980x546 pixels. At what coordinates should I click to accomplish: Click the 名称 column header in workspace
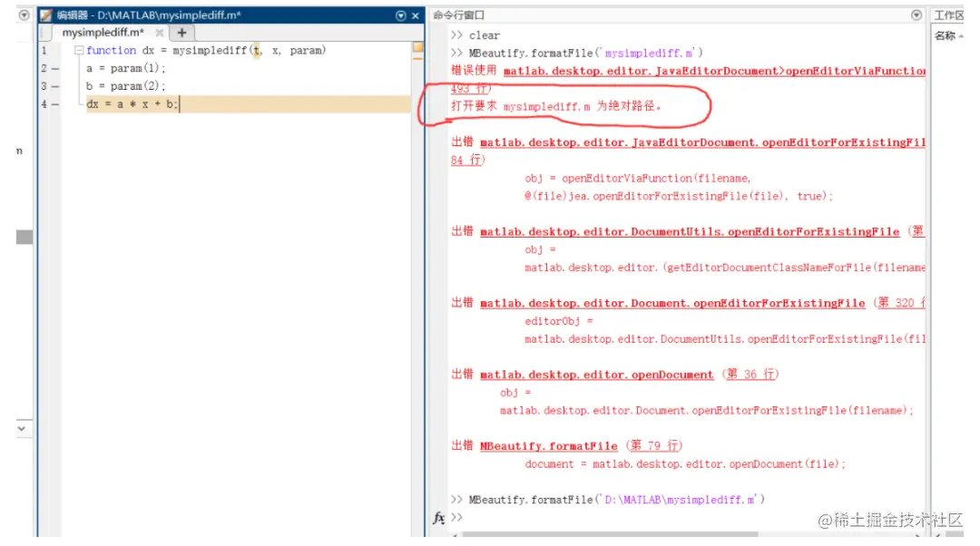pyautogui.click(x=945, y=36)
